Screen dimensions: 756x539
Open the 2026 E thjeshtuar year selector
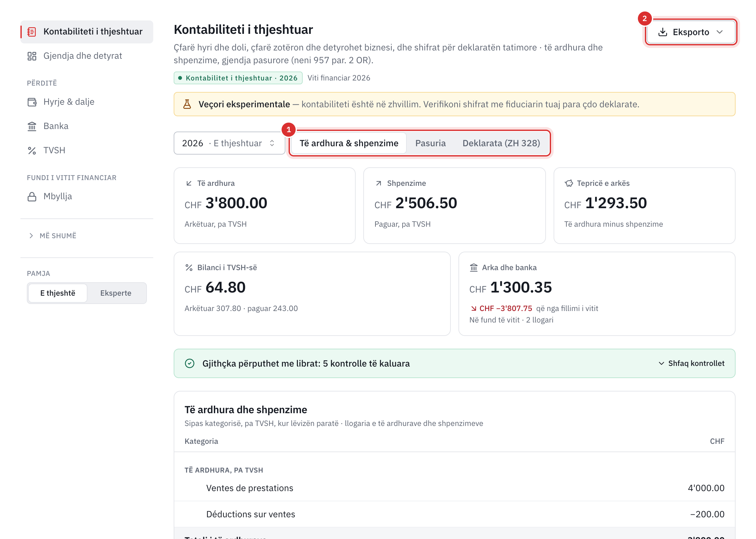click(229, 143)
